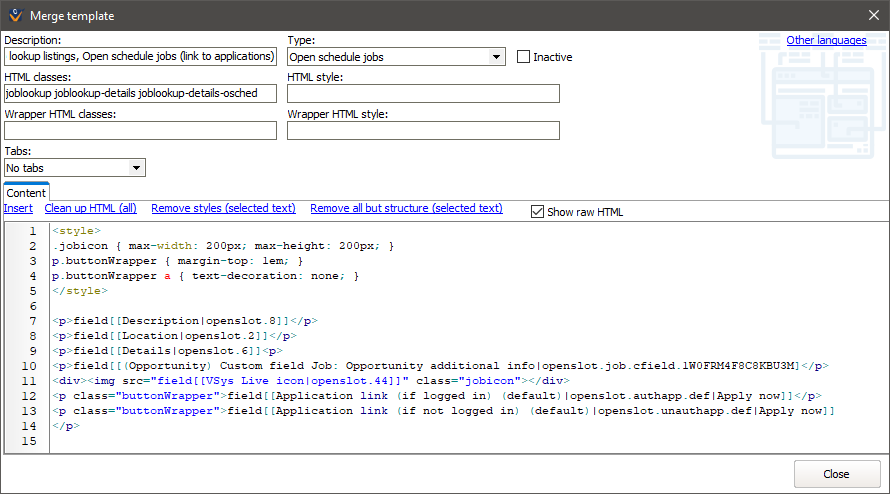The height and width of the screenshot is (494, 890).
Task: Switch to the Content tab
Action: coord(26,193)
